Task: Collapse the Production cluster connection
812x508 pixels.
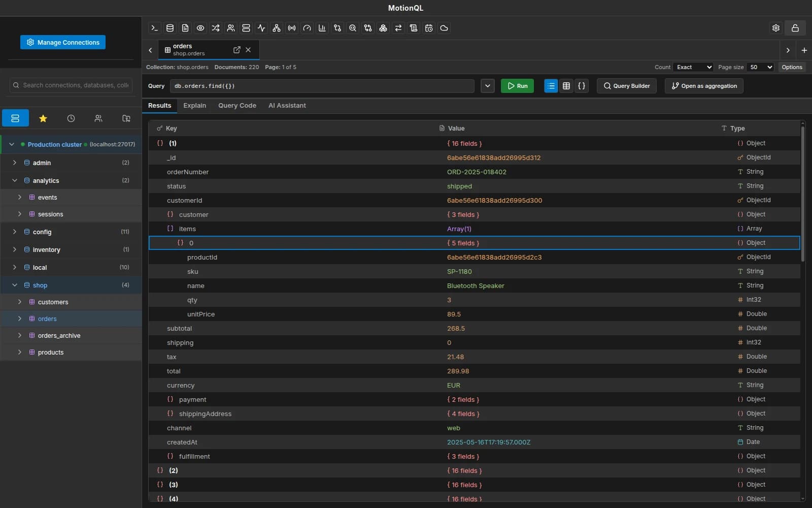Action: pyautogui.click(x=12, y=144)
